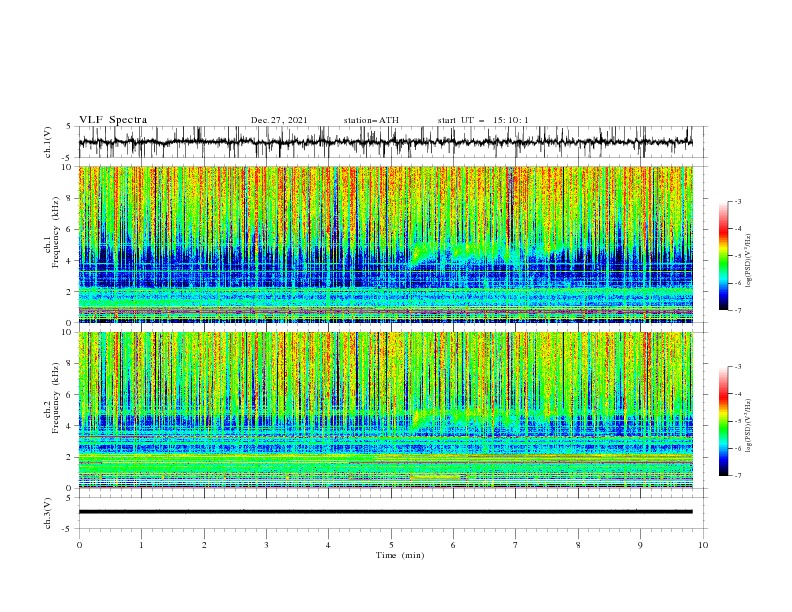
Task: Click the "9" tick on the time axis
Action: tap(640, 545)
